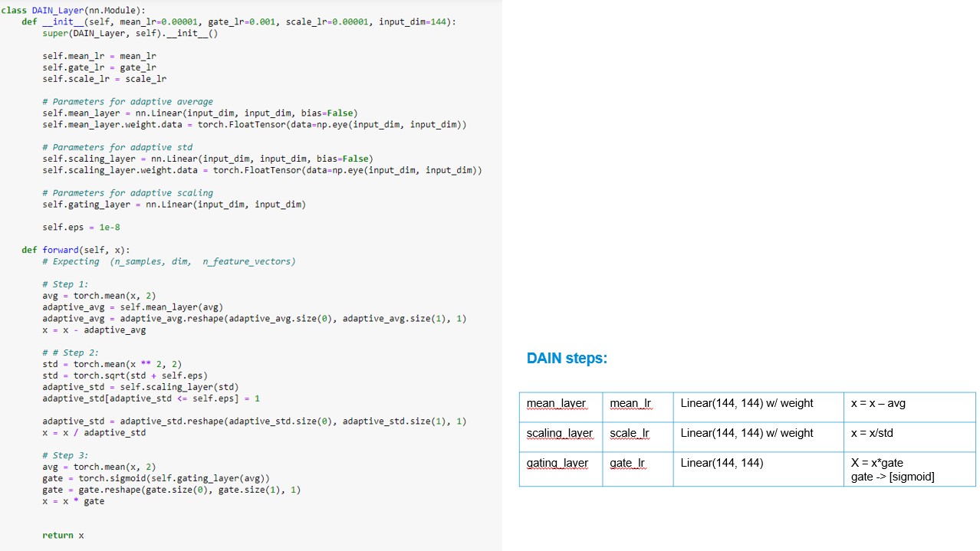Image resolution: width=980 pixels, height=551 pixels.
Task: Select the scaling_layer table cell
Action: [x=559, y=433]
